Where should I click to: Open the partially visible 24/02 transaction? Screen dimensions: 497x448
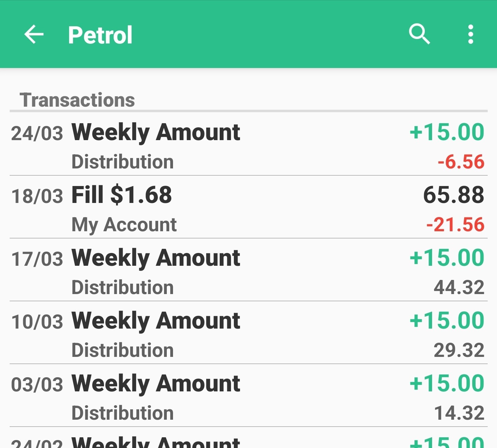pos(248,438)
